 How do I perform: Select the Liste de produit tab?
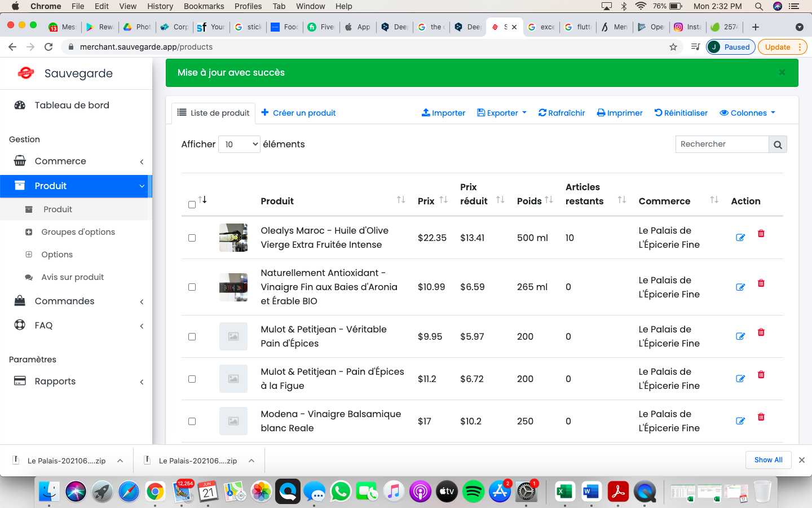pyautogui.click(x=213, y=113)
